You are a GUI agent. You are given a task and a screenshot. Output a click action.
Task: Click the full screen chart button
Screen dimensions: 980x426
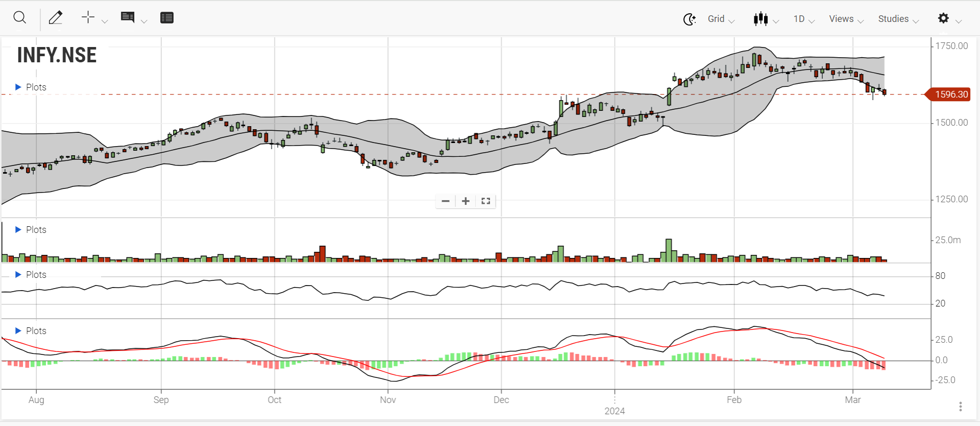pyautogui.click(x=486, y=201)
